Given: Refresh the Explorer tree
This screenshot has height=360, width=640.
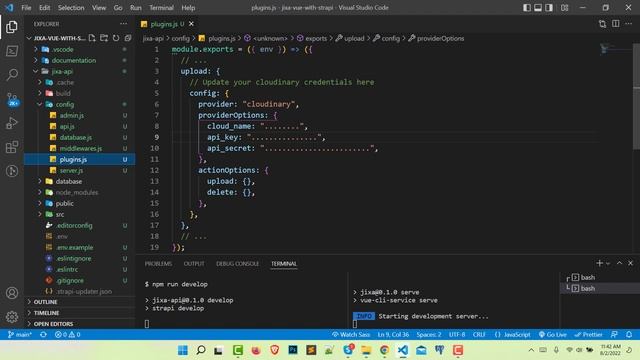Looking at the screenshot, I should pyautogui.click(x=116, y=38).
